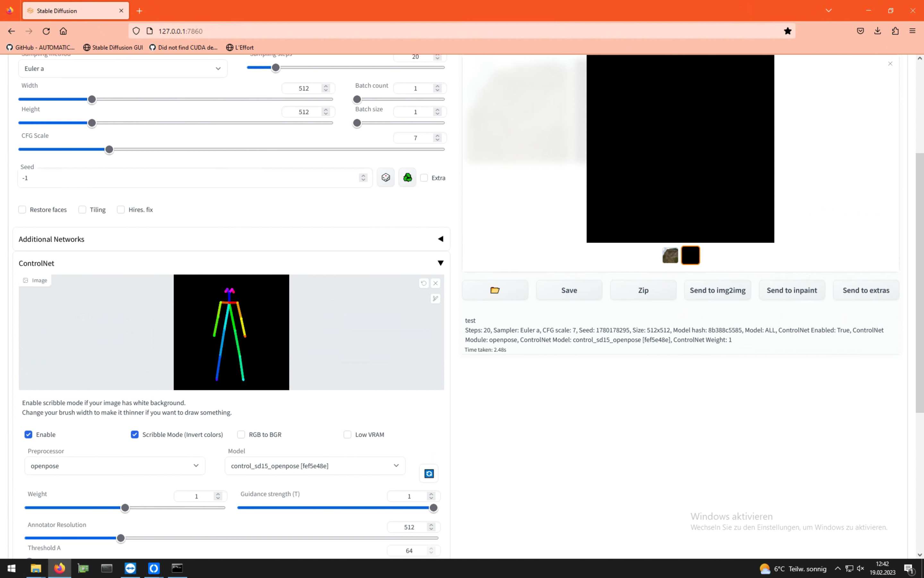Viewport: 924px width, 578px height.
Task: Enable the Tiling checkbox
Action: 82,209
